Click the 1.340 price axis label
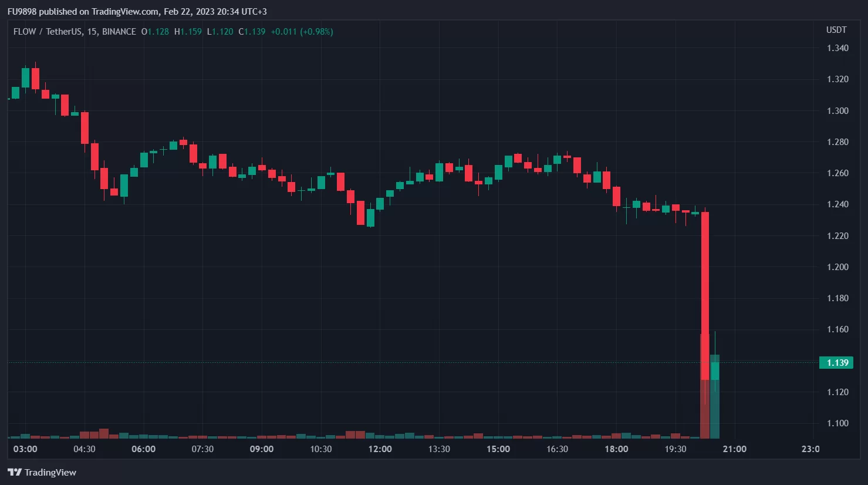 pyautogui.click(x=837, y=48)
